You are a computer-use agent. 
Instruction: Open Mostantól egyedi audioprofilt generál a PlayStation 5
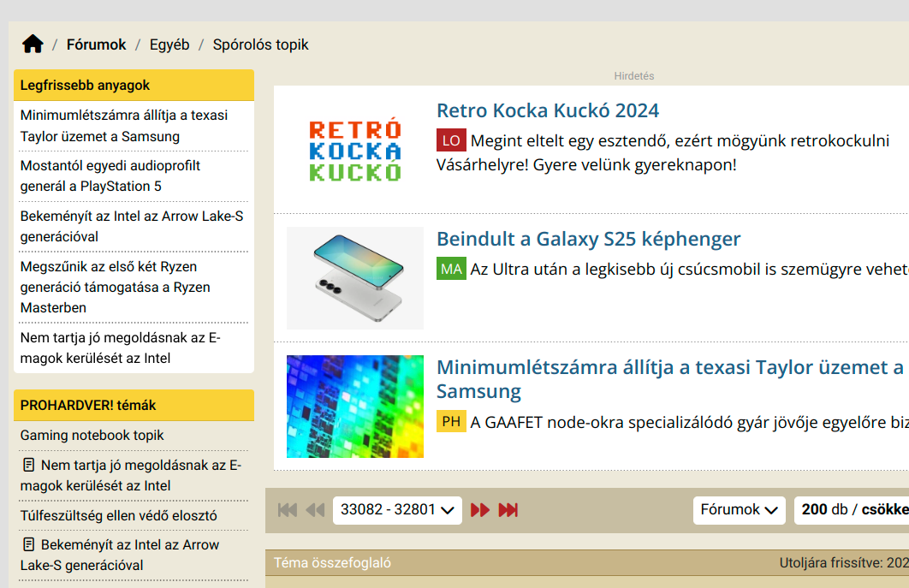[110, 175]
